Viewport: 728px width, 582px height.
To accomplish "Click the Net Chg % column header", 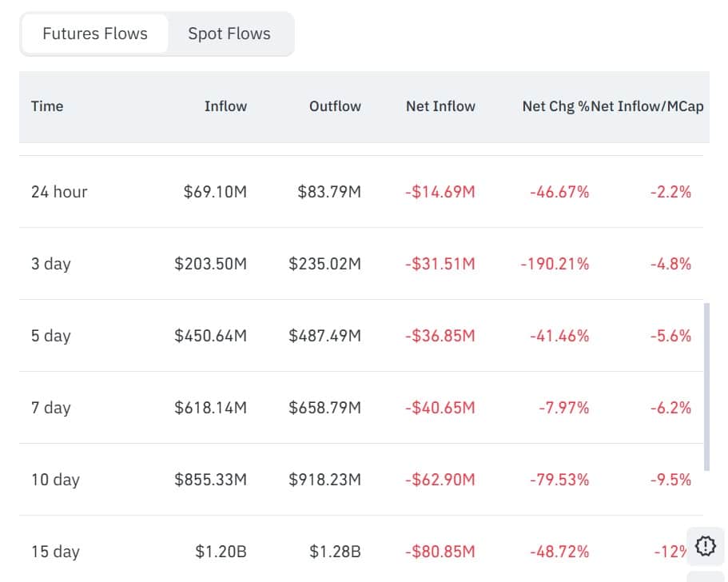I will pos(555,106).
